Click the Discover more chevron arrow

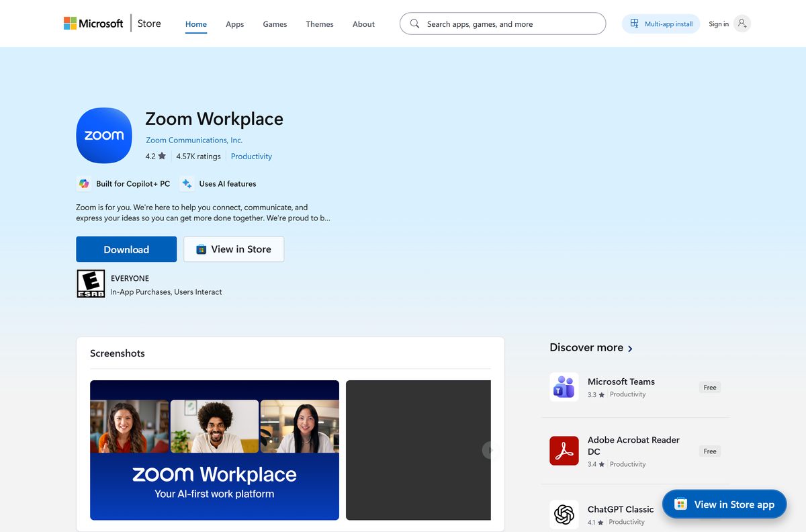point(630,349)
